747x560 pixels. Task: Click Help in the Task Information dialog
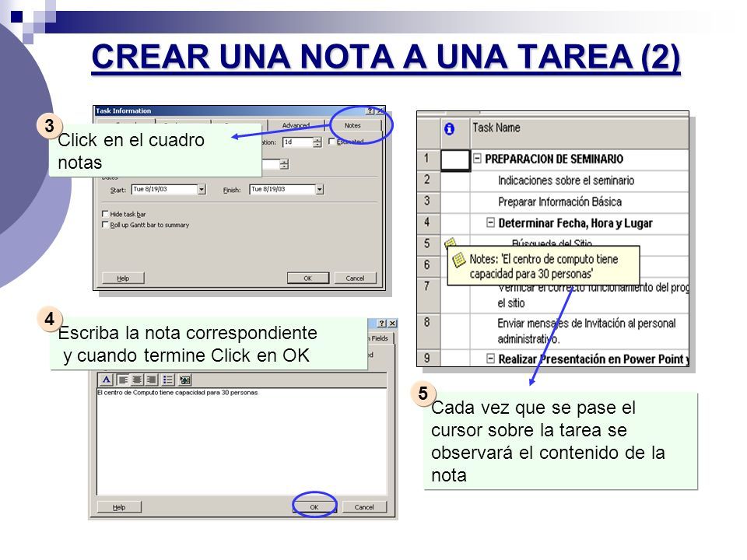(123, 278)
